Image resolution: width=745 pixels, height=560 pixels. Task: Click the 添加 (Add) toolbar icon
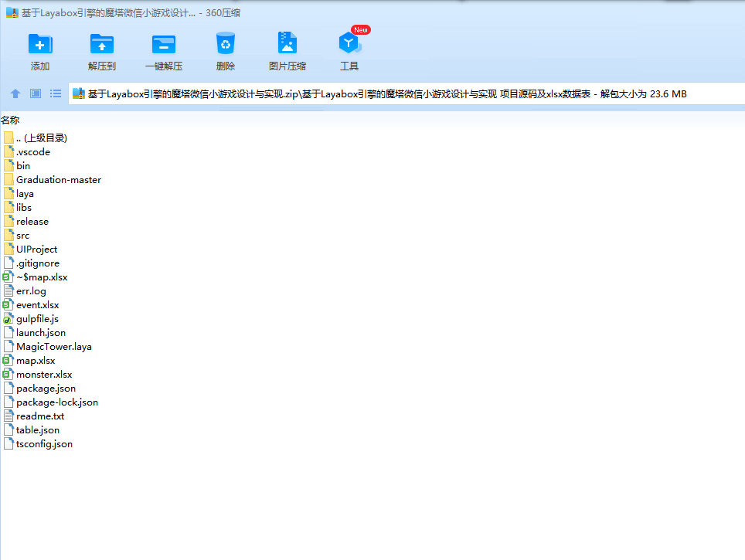tap(40, 44)
